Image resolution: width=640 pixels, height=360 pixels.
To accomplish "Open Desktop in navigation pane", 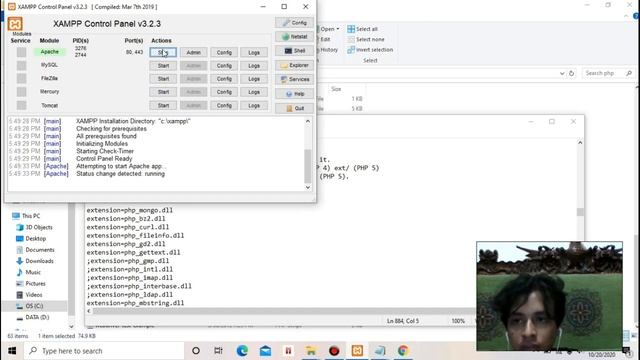I will (x=31, y=238).
